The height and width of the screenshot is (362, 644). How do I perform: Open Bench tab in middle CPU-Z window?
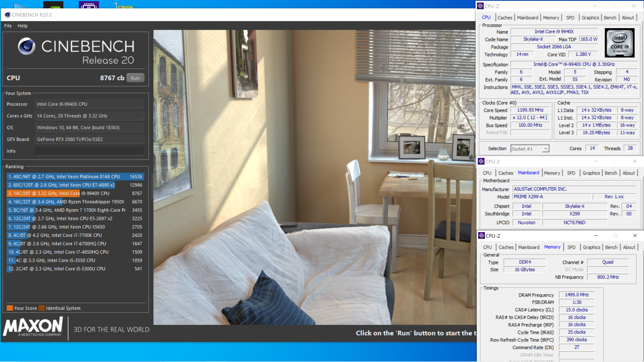click(x=611, y=173)
